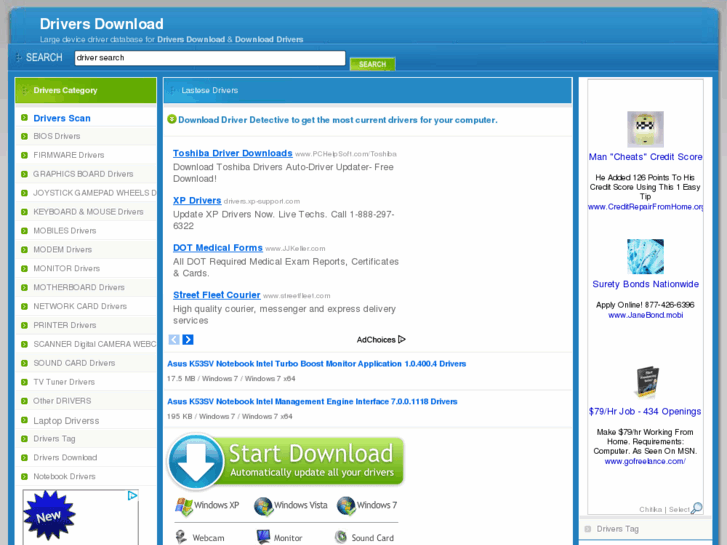
Task: Open SCANNER Digital CAMERA category
Action: [95, 344]
